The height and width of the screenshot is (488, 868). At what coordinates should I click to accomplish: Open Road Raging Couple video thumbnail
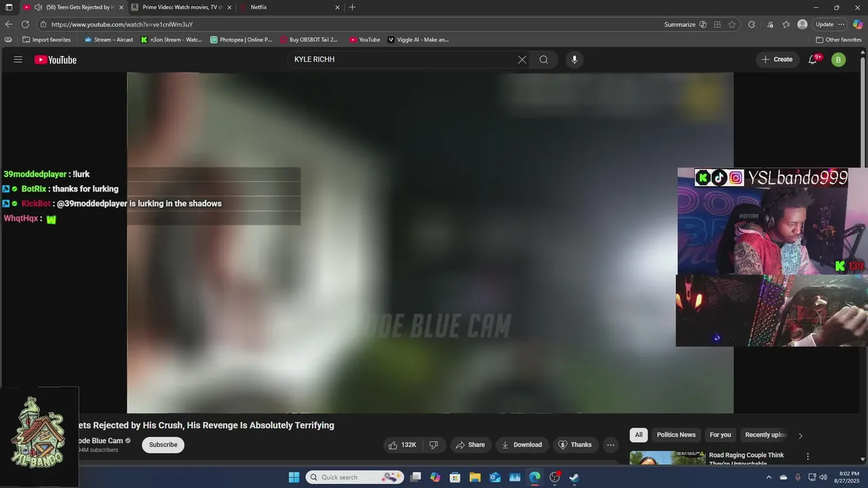(x=667, y=457)
